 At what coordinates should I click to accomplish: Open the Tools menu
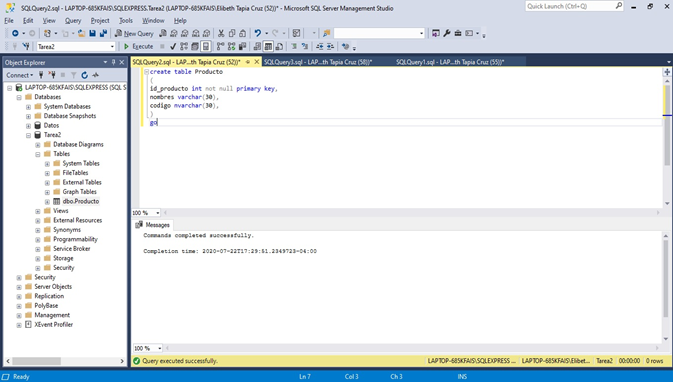coord(126,21)
